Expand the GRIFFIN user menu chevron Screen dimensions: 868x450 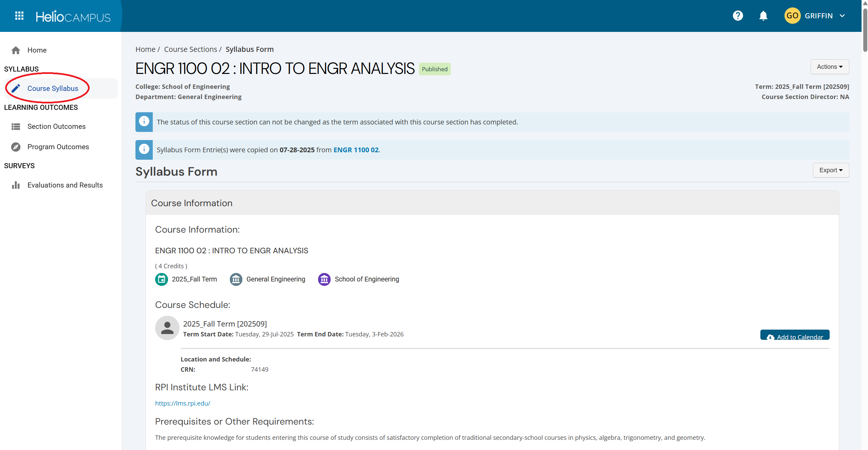click(842, 16)
